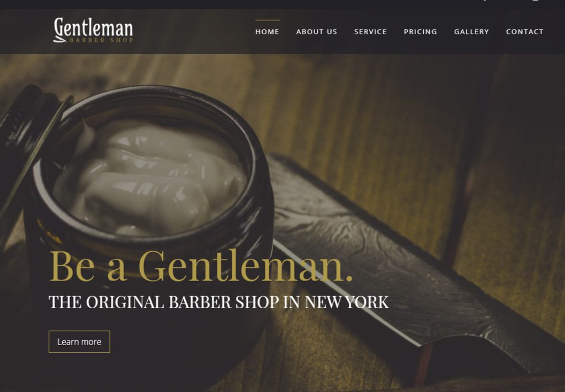
Task: Click the 'THE ORIGINAL BARBER SHOP IN NEW YORK' subheading
Action: click(x=218, y=302)
